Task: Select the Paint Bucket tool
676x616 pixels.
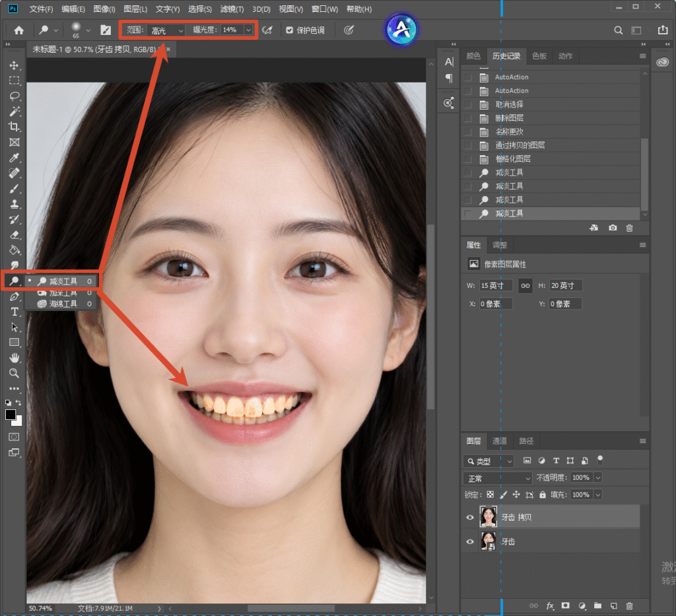Action: pyautogui.click(x=15, y=250)
